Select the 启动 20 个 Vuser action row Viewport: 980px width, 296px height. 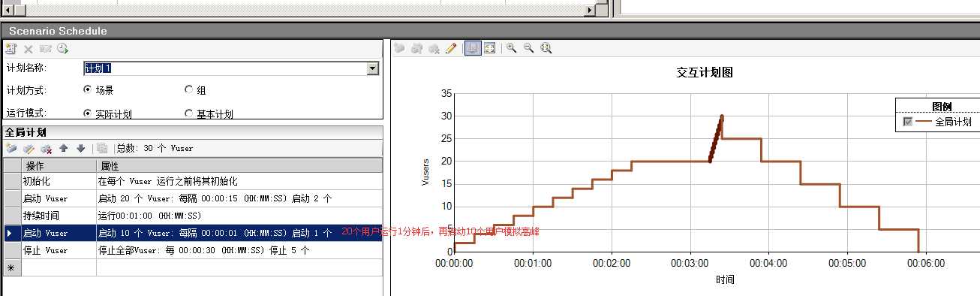193,198
